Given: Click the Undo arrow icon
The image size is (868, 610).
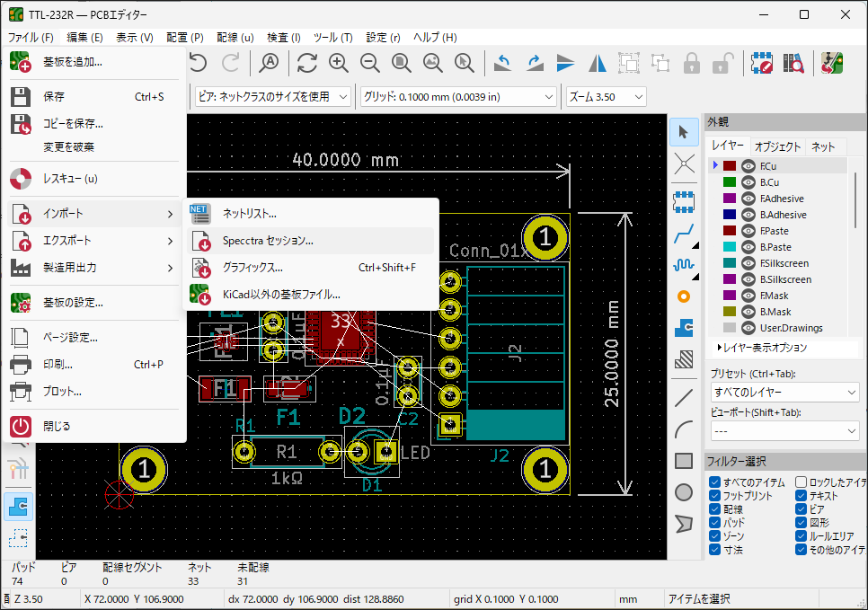Looking at the screenshot, I should pos(199,63).
